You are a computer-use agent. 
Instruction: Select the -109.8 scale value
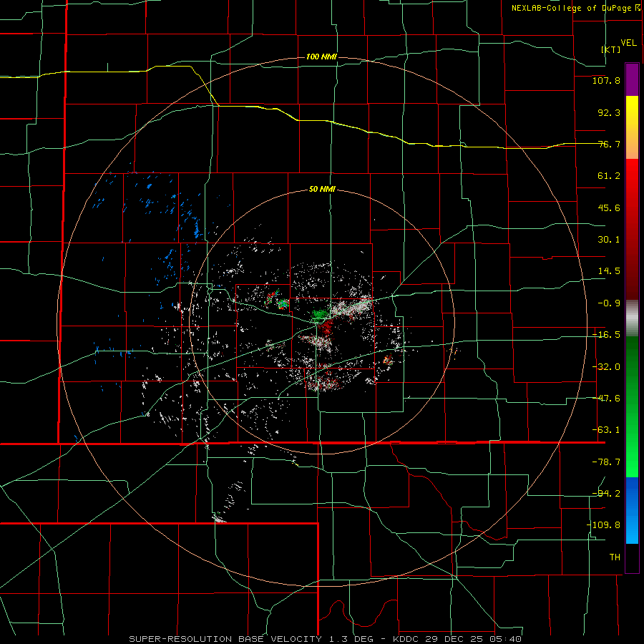point(603,525)
